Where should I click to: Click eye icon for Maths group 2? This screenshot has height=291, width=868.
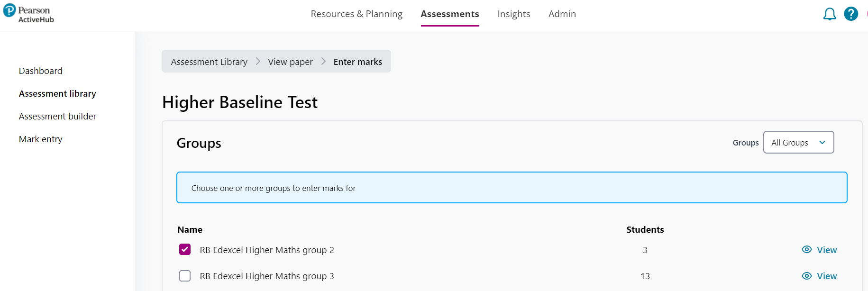coord(806,250)
